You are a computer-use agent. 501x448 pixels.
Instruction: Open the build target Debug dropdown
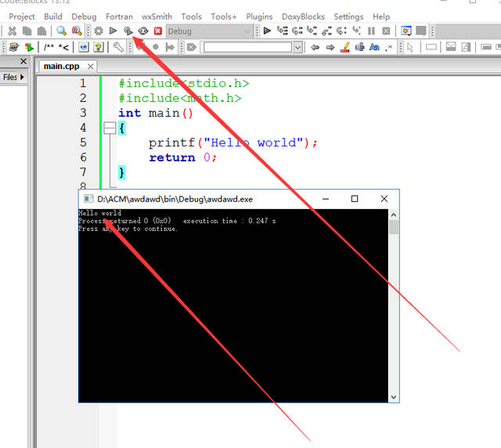coord(209,31)
